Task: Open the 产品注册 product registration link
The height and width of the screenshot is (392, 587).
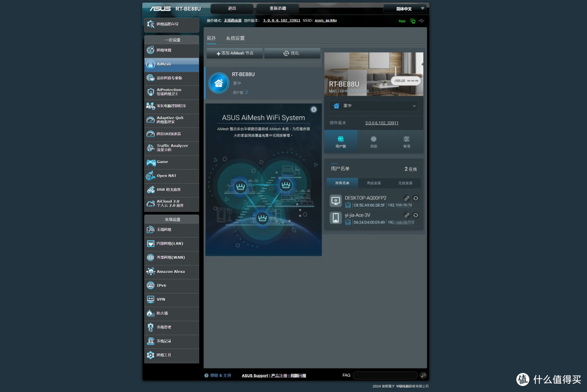Action: point(279,376)
